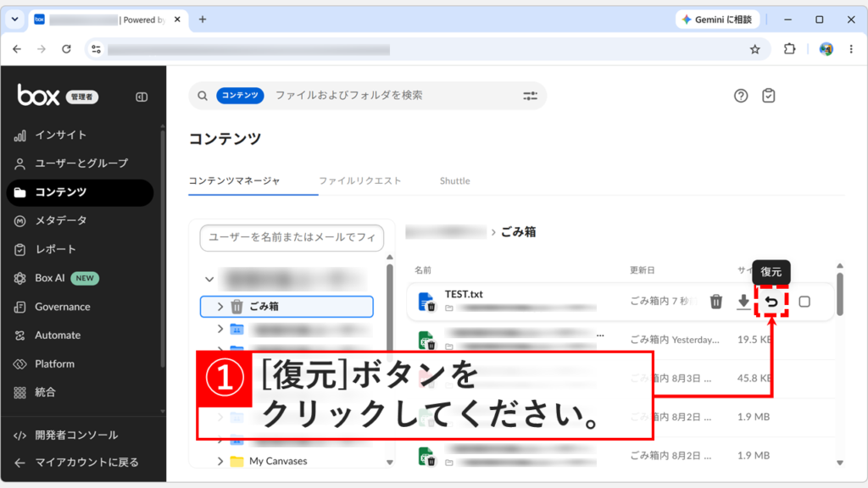Click the Excel icon in bottom 1.9 MB row

pos(426,456)
